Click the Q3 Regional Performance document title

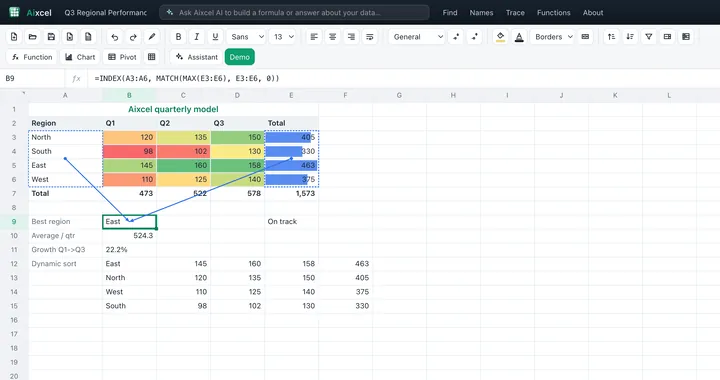(106, 12)
